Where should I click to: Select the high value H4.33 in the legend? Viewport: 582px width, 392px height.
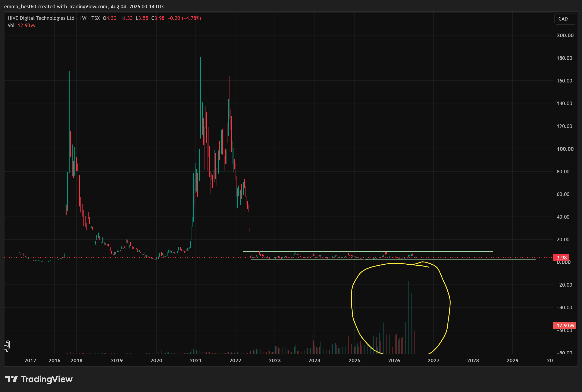click(126, 18)
